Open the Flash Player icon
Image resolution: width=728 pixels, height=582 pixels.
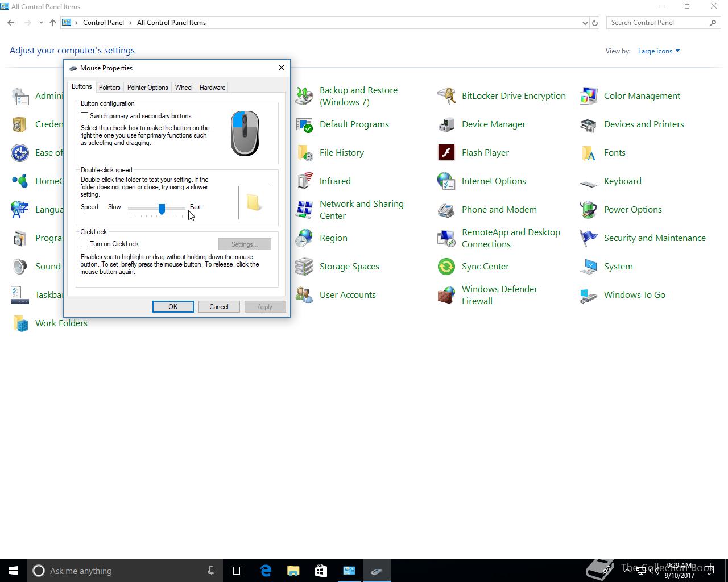[446, 153]
